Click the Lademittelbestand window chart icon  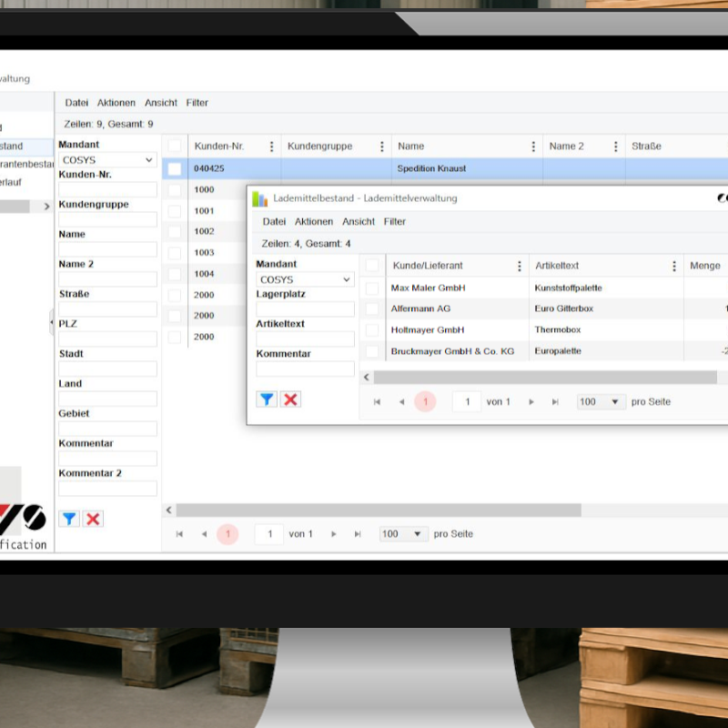[260, 198]
